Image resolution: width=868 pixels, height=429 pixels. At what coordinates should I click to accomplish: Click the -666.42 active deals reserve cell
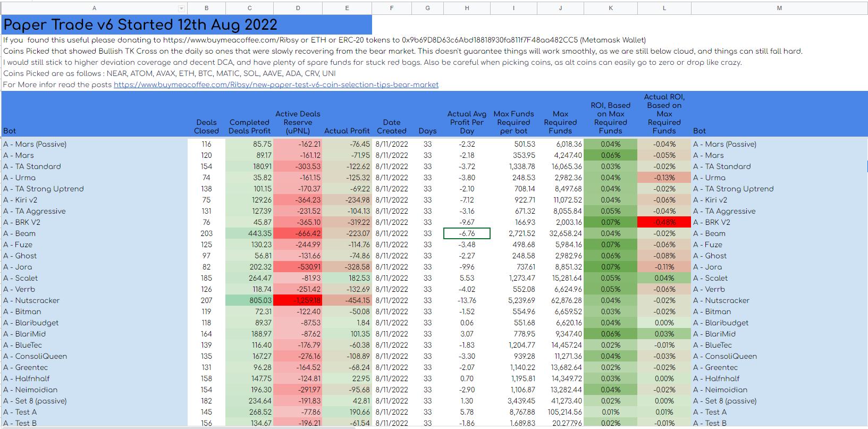pyautogui.click(x=298, y=233)
